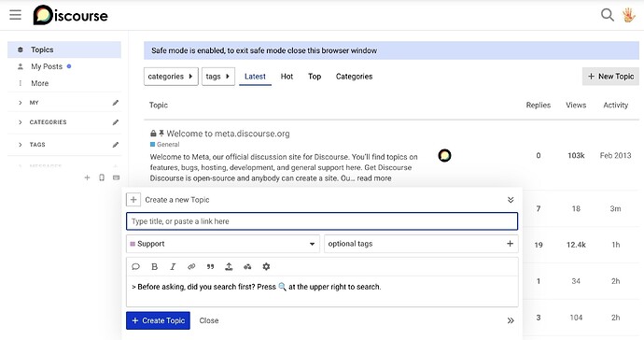This screenshot has height=340, width=644.
Task: Click the composer action plus button
Action: pos(133,200)
